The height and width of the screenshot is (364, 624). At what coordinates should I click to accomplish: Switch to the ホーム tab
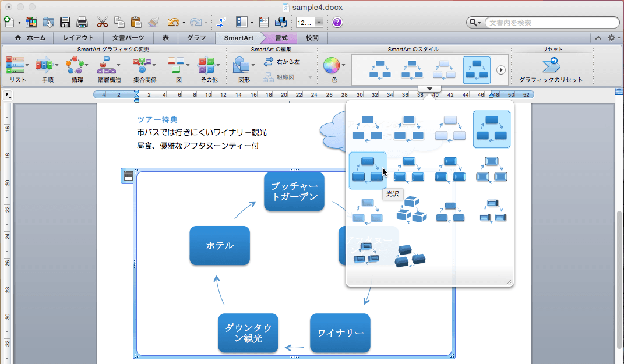[x=30, y=38]
